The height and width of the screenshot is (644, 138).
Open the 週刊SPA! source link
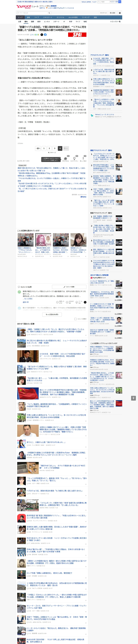point(83,197)
